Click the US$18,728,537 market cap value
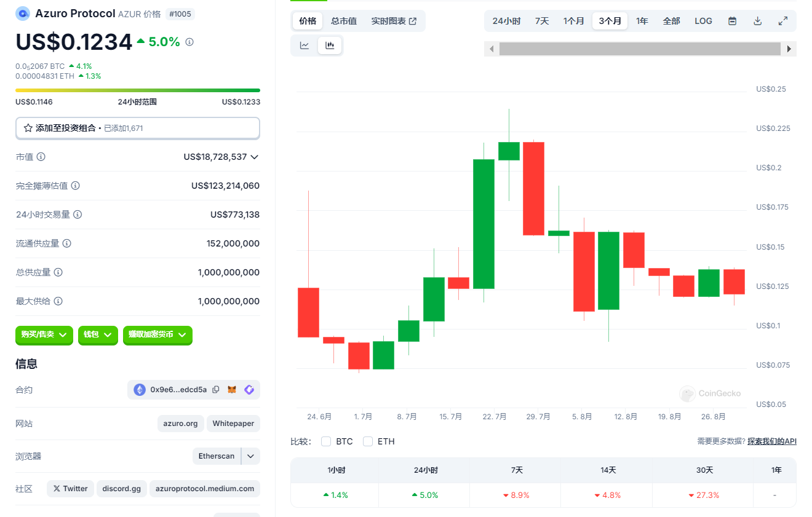 tap(215, 157)
